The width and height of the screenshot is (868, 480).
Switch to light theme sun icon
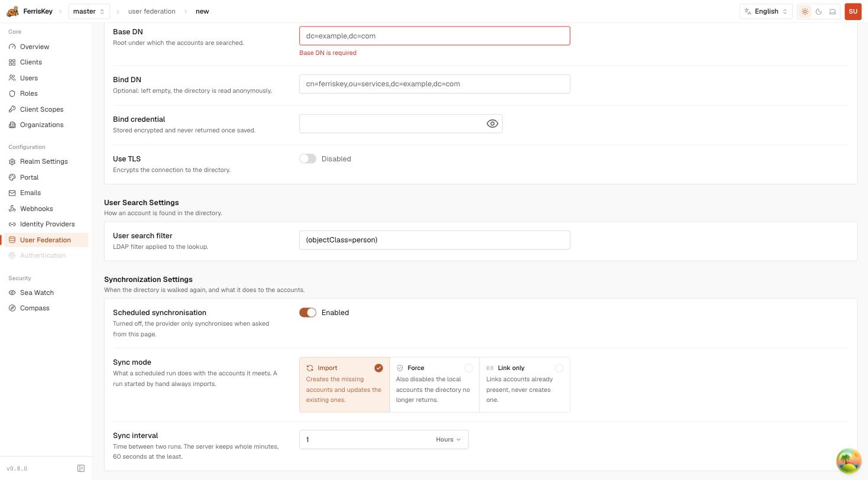(x=805, y=11)
